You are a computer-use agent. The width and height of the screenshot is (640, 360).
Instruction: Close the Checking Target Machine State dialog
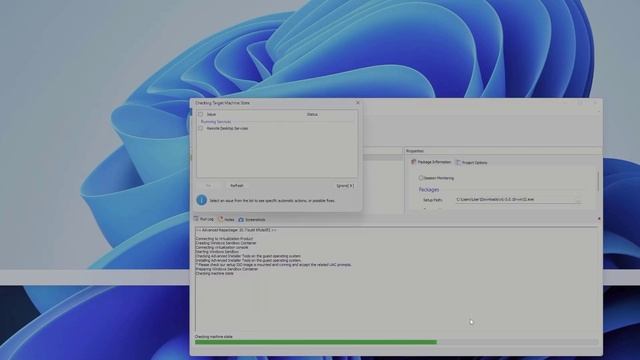358,103
